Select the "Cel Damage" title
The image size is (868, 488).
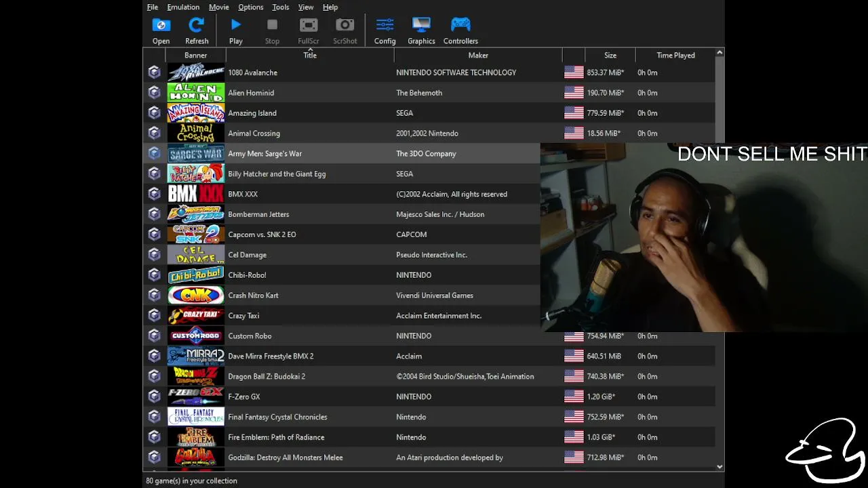click(247, 255)
